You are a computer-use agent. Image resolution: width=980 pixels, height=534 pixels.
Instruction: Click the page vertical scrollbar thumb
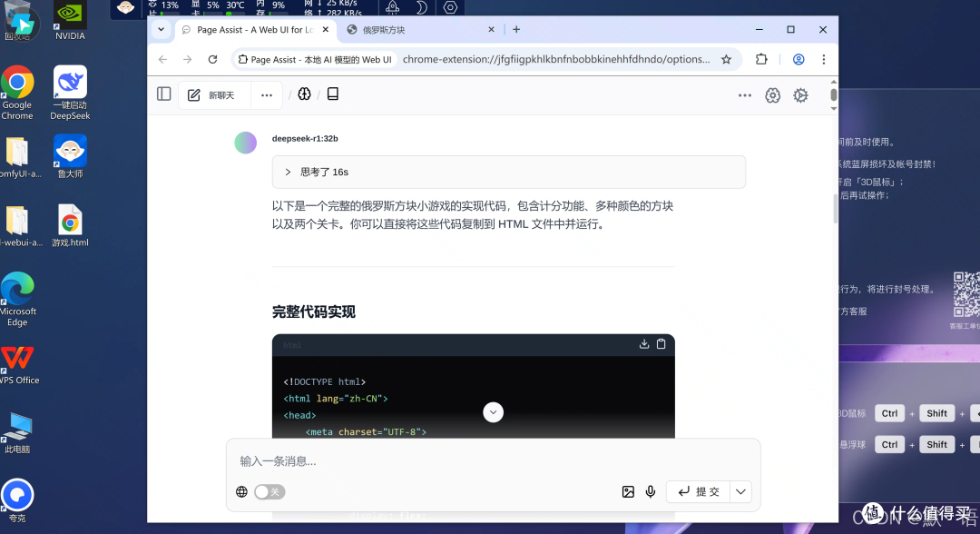pos(835,209)
